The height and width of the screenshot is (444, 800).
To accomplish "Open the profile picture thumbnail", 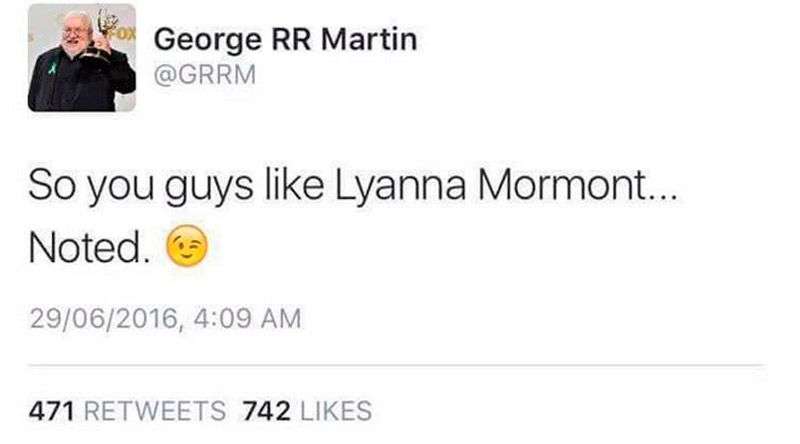I will [x=81, y=57].
